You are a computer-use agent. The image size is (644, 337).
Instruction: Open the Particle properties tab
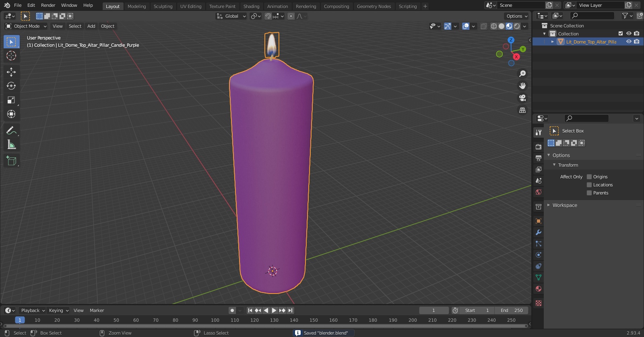(539, 244)
